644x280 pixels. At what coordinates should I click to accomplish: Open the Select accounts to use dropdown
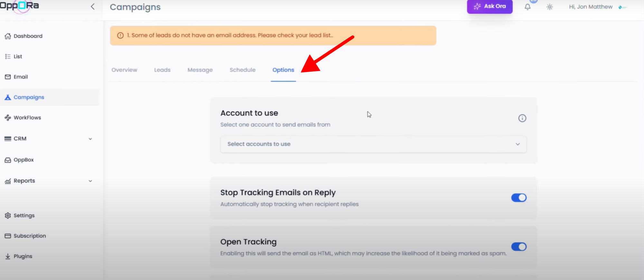[x=373, y=144]
